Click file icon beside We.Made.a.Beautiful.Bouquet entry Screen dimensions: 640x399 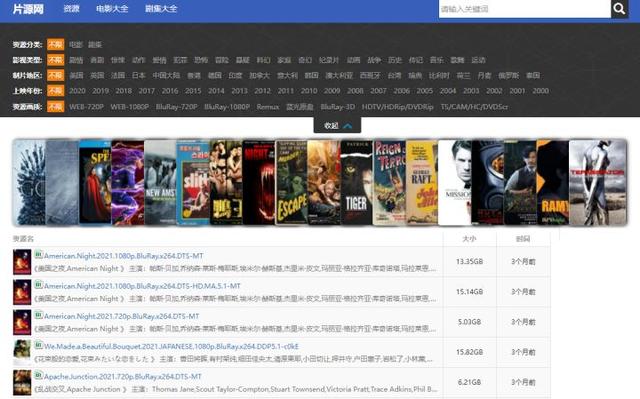[x=38, y=345]
